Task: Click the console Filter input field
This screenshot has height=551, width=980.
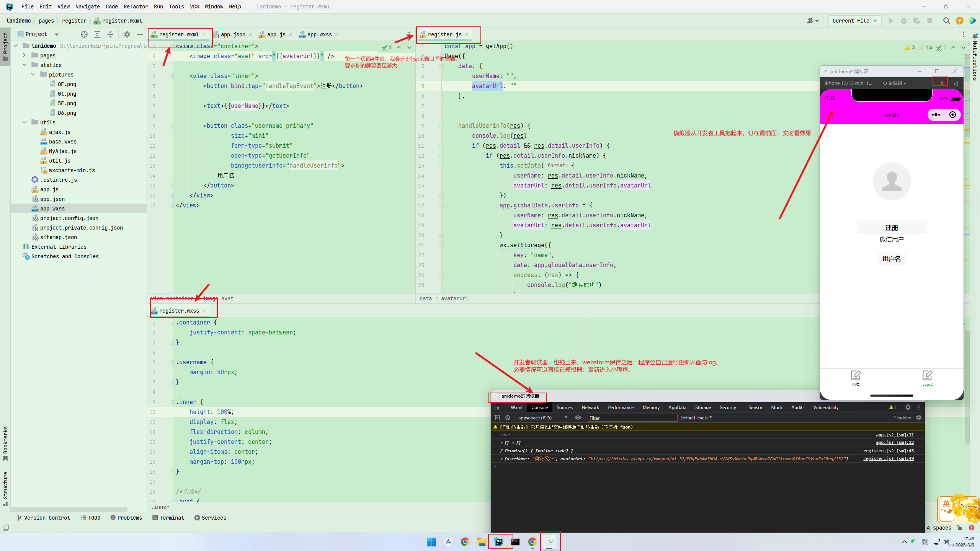Action: 632,418
